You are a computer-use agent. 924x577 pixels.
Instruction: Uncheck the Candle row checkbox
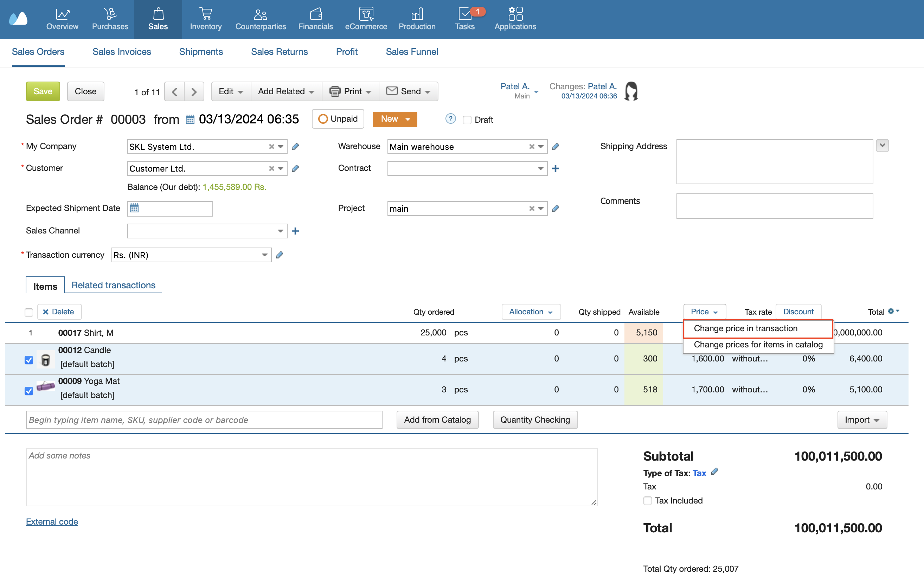pos(28,360)
